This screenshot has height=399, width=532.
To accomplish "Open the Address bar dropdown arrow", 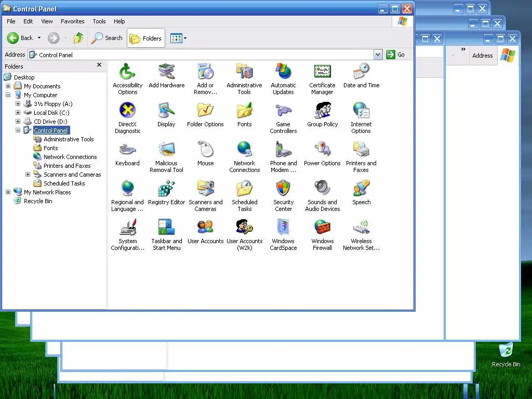I will click(x=378, y=55).
